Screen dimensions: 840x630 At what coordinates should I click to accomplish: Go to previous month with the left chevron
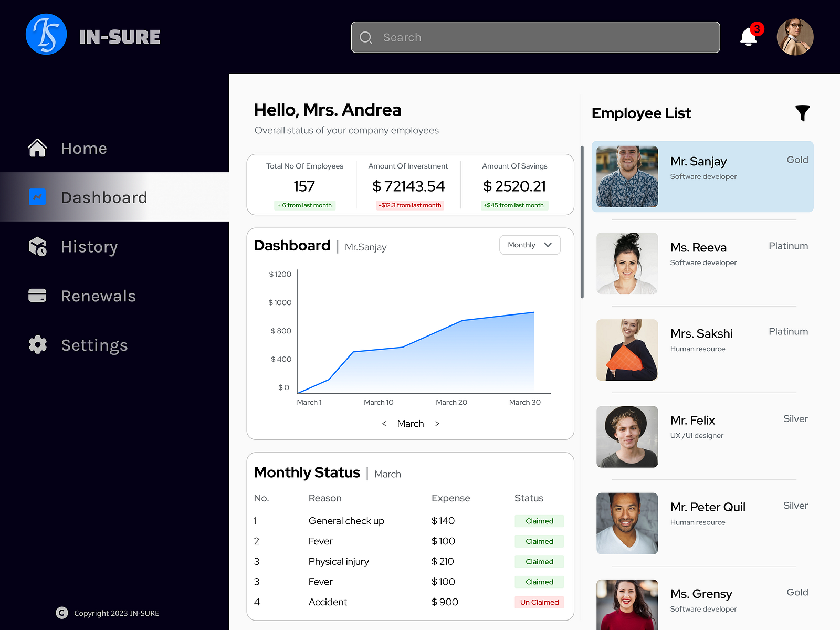pyautogui.click(x=384, y=423)
